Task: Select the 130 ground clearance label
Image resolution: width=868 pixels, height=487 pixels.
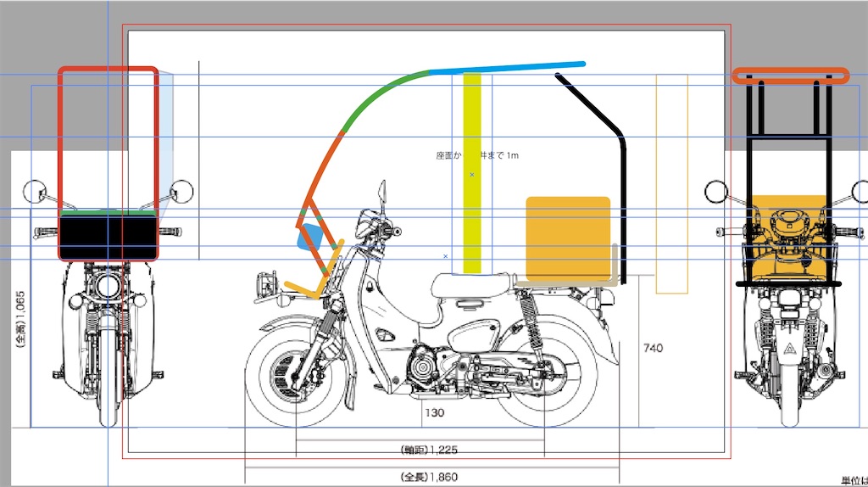Action: click(435, 412)
